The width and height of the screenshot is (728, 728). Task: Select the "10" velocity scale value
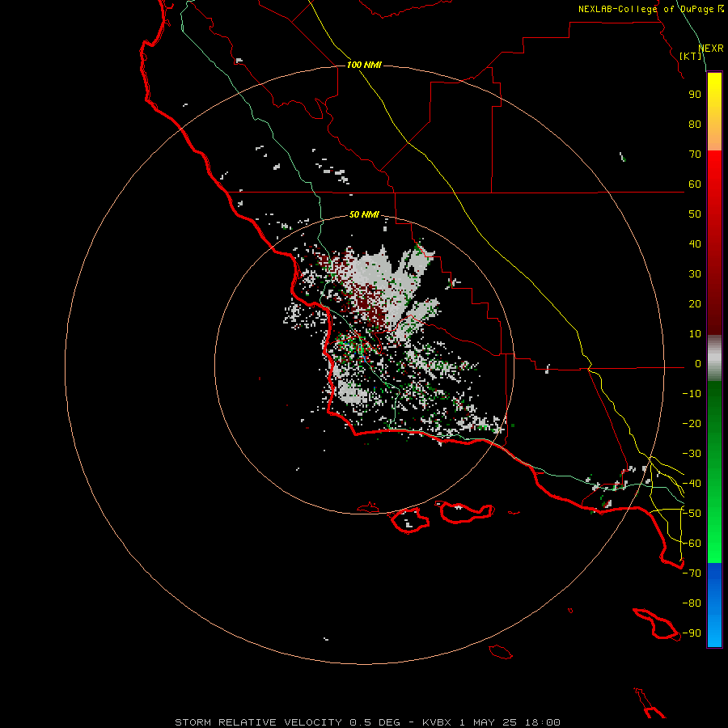(695, 334)
